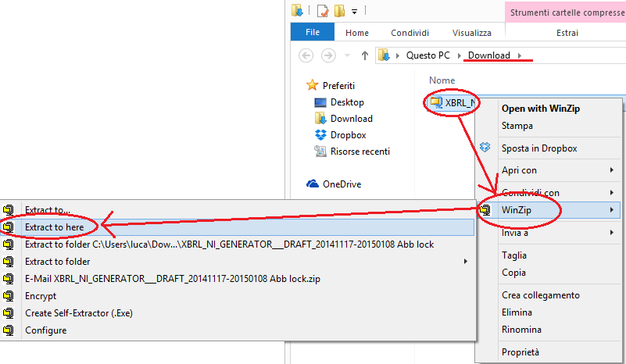Expand the Extract to folder submenu arrow
The width and height of the screenshot is (626, 364).
point(466,262)
